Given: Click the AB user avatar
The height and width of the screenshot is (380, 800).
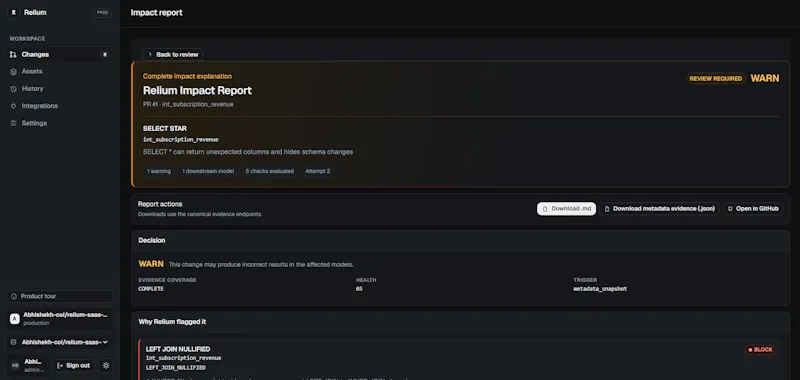Looking at the screenshot, I should (x=15, y=365).
